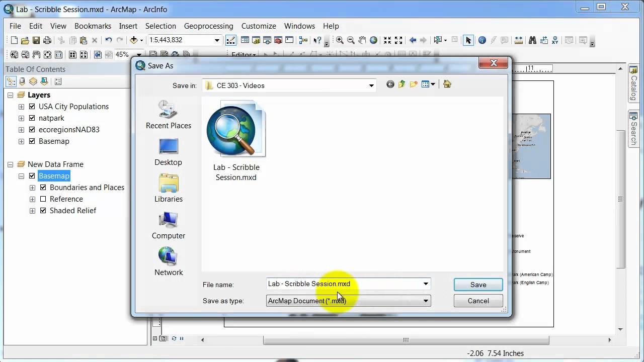644x362 pixels.
Task: Go to Network in the dialog sidebar
Action: coord(169,261)
